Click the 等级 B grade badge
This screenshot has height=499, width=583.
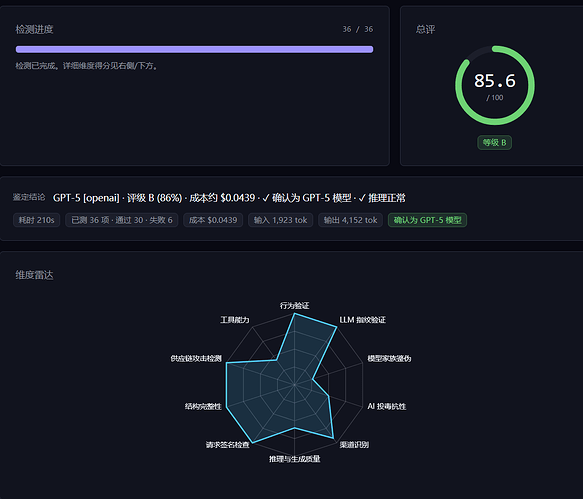495,142
